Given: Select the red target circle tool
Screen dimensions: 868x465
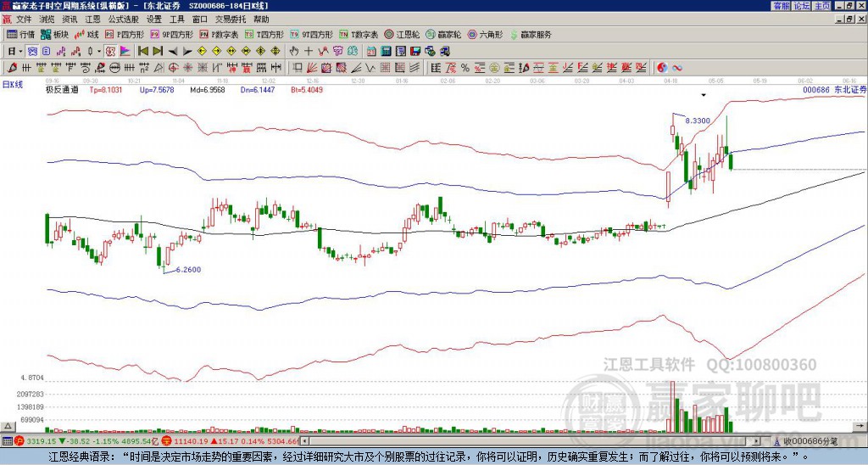Looking at the screenshot, I should pos(173,68).
